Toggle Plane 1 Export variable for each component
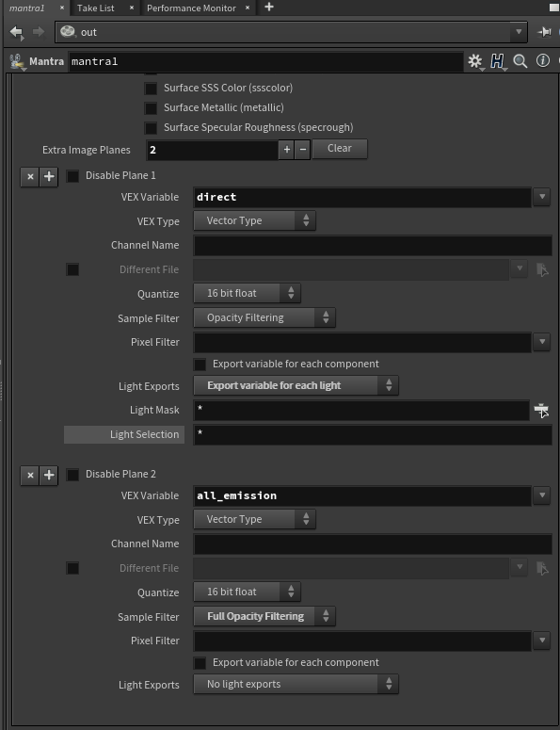Screen dimensions: 560x730 click(x=200, y=365)
